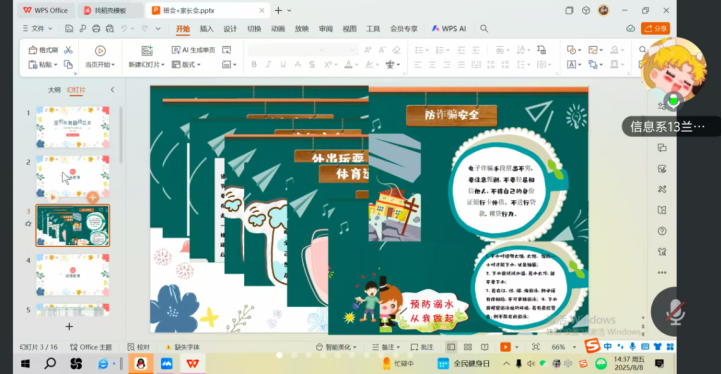This screenshot has width=722, height=374.
Task: Click the print icon in quick toolbar
Action: pyautogui.click(x=96, y=29)
